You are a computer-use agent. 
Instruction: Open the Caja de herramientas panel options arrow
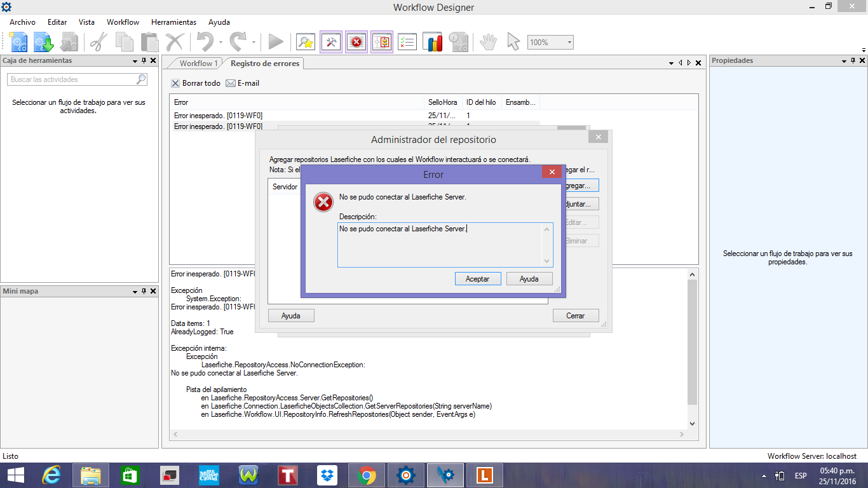pyautogui.click(x=135, y=61)
